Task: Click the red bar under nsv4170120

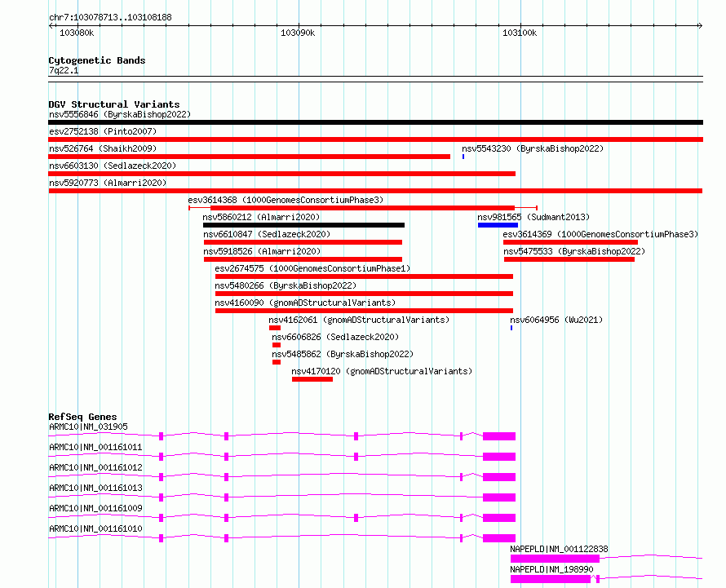Action: click(312, 379)
